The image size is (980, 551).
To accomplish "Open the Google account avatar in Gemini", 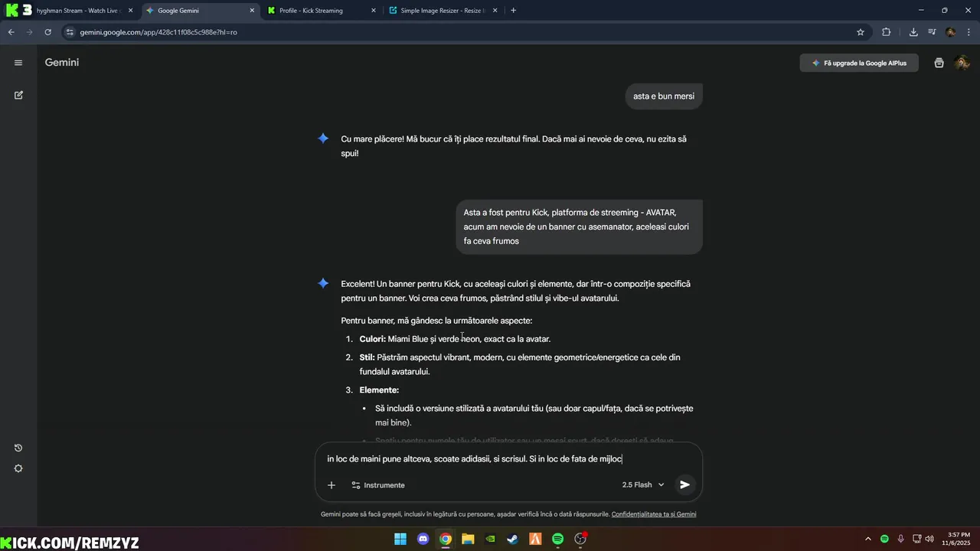I will point(962,63).
